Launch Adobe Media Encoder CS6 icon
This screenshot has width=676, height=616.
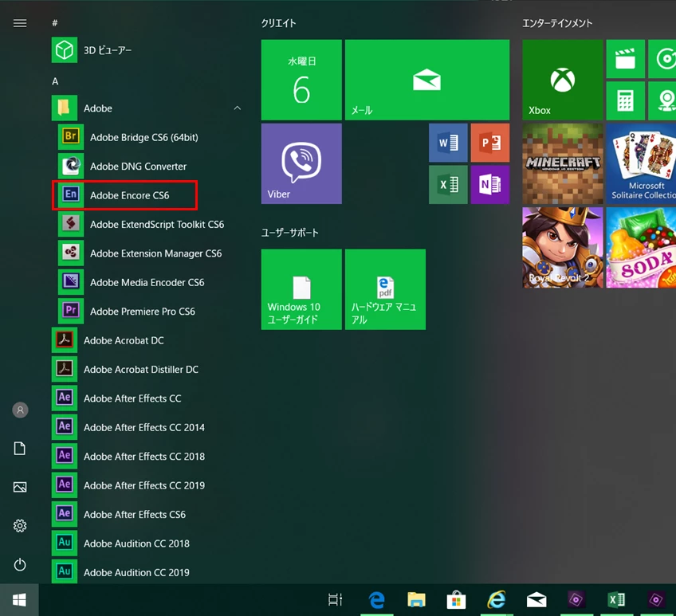[x=71, y=282]
